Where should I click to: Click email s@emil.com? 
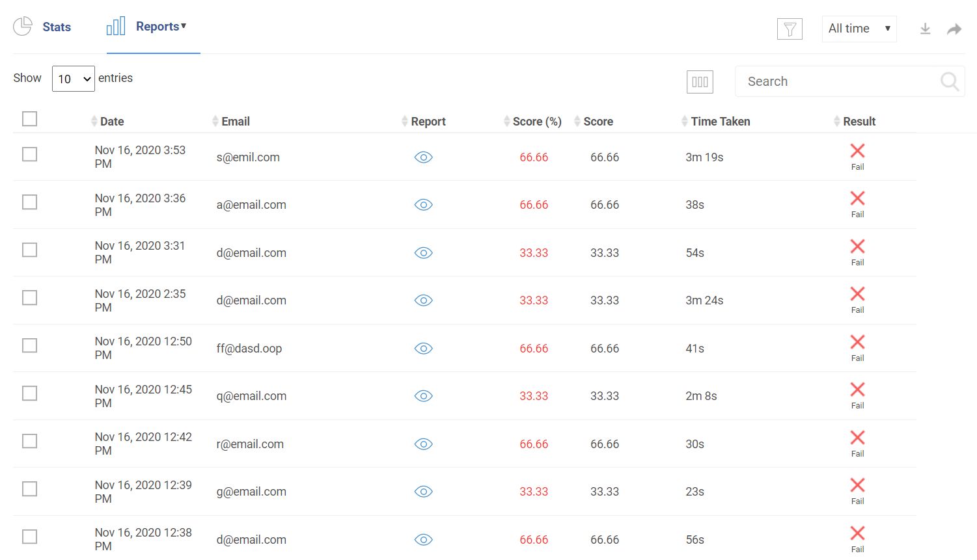point(248,157)
